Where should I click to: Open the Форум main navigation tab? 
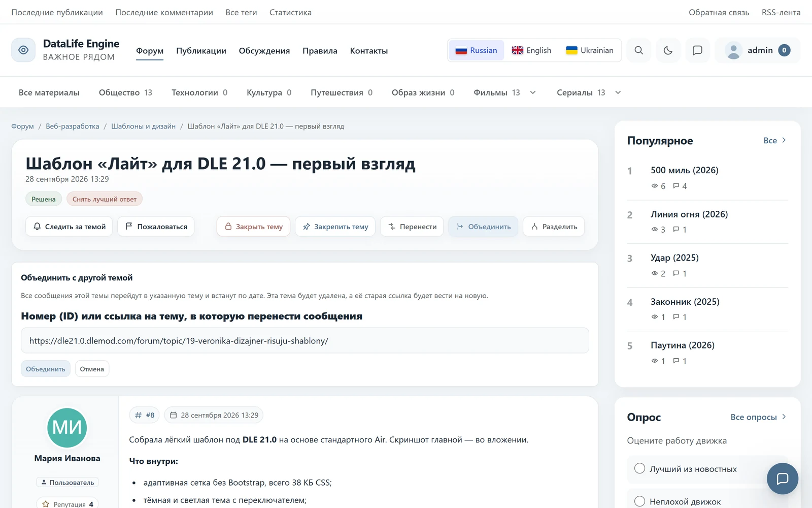[150, 51]
